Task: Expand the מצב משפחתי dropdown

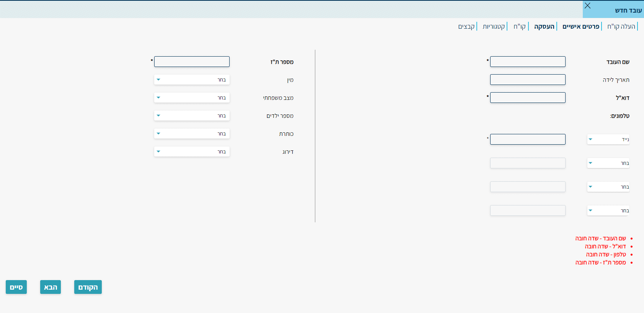Action: click(x=192, y=98)
